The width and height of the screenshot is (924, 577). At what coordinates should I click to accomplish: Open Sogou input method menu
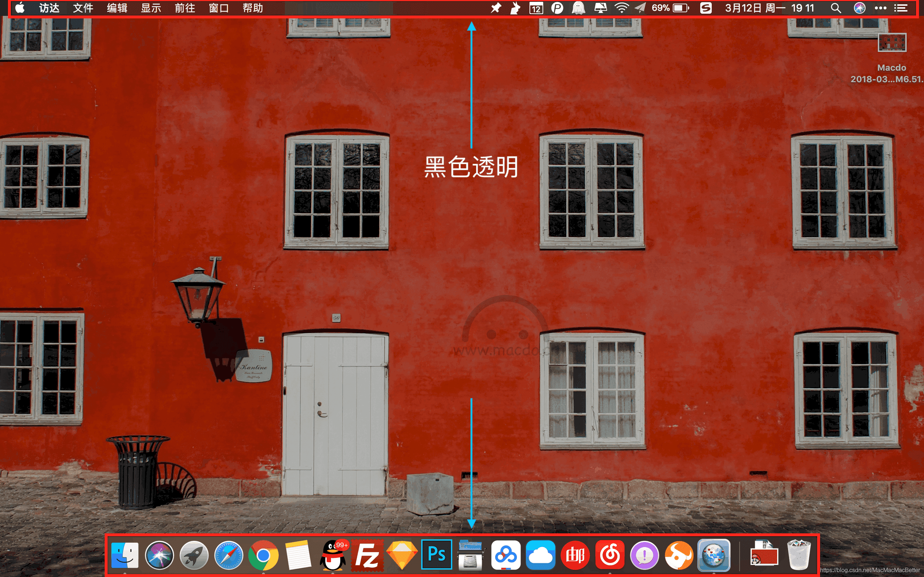coord(706,8)
